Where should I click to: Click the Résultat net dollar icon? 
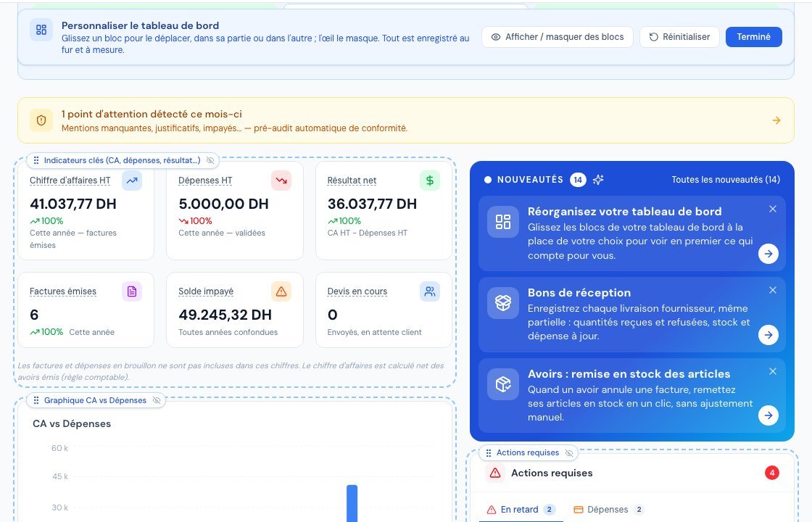[430, 181]
